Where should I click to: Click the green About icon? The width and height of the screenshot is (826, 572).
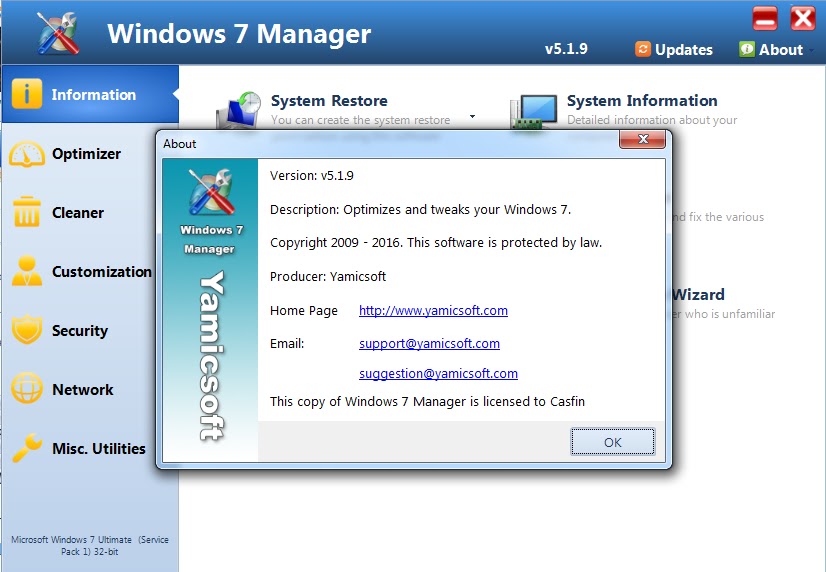tap(746, 49)
